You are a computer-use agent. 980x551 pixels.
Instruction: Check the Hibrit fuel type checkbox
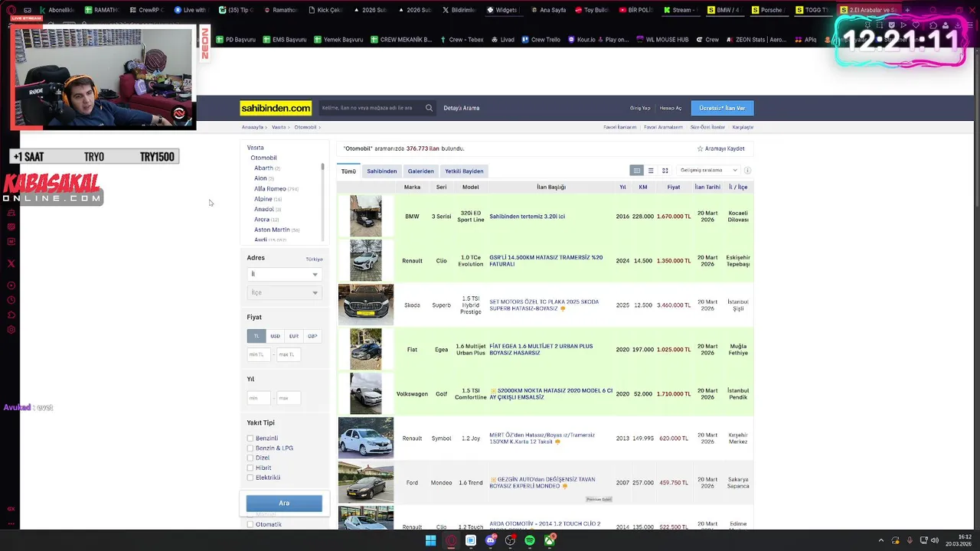(x=250, y=468)
